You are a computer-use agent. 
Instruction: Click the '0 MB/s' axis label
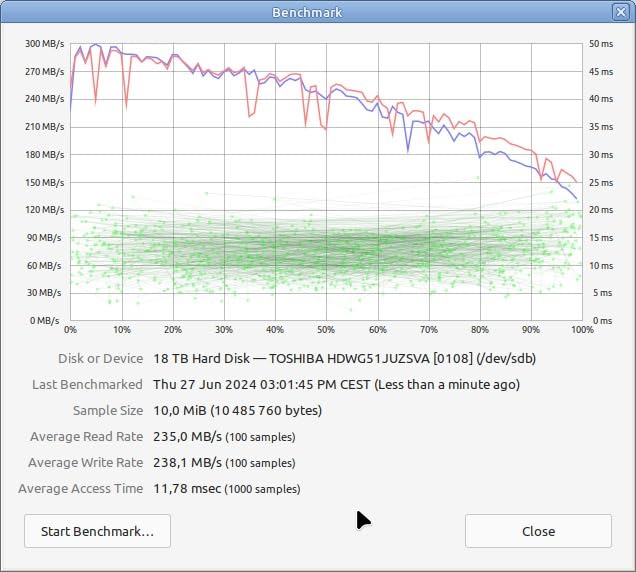click(x=45, y=320)
